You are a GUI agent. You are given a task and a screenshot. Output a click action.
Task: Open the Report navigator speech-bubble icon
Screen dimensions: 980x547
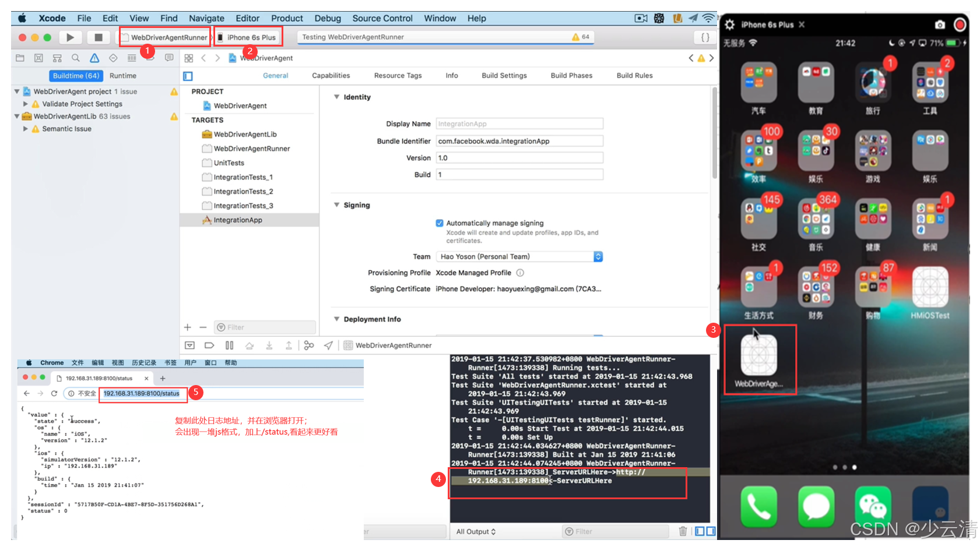coord(169,58)
